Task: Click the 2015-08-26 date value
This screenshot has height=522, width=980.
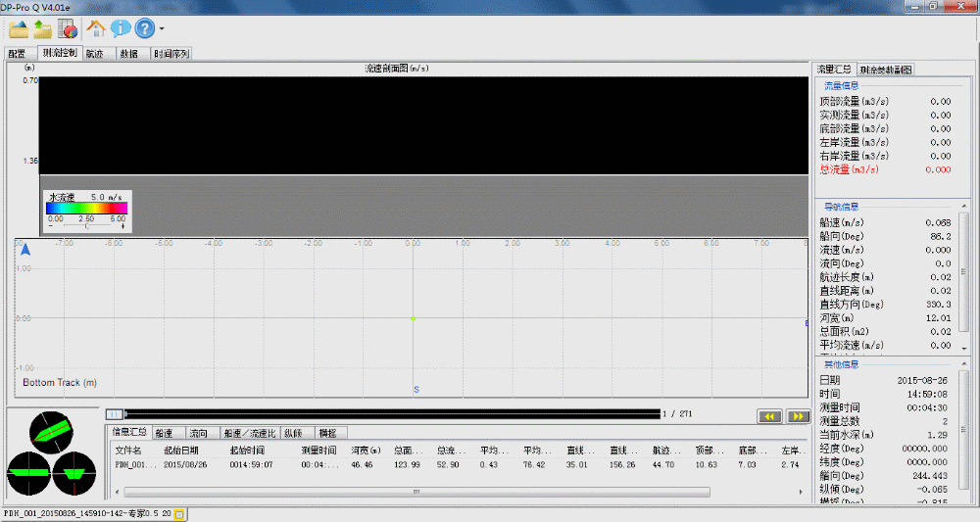Action: click(922, 380)
